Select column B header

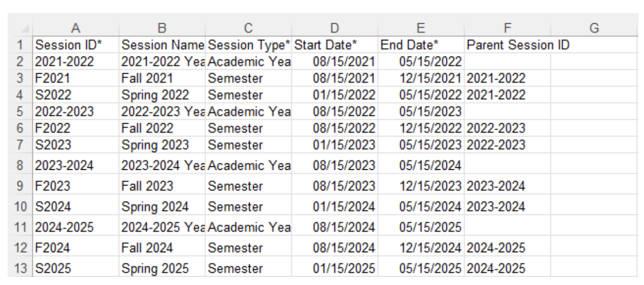(x=162, y=30)
